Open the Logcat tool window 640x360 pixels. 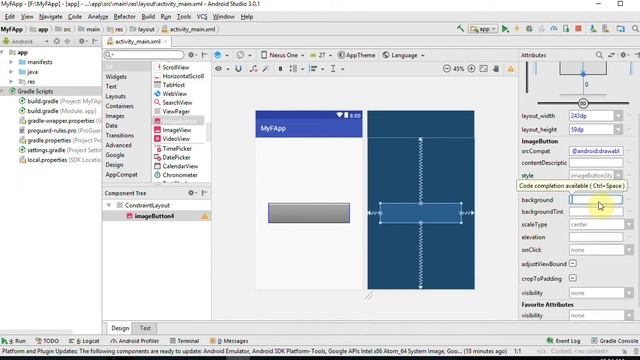pyautogui.click(x=84, y=341)
